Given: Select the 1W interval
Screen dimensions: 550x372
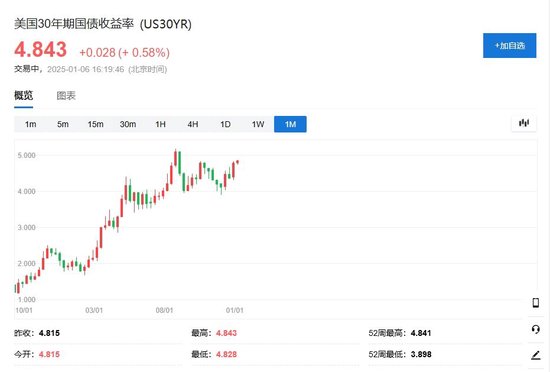Looking at the screenshot, I should point(258,124).
